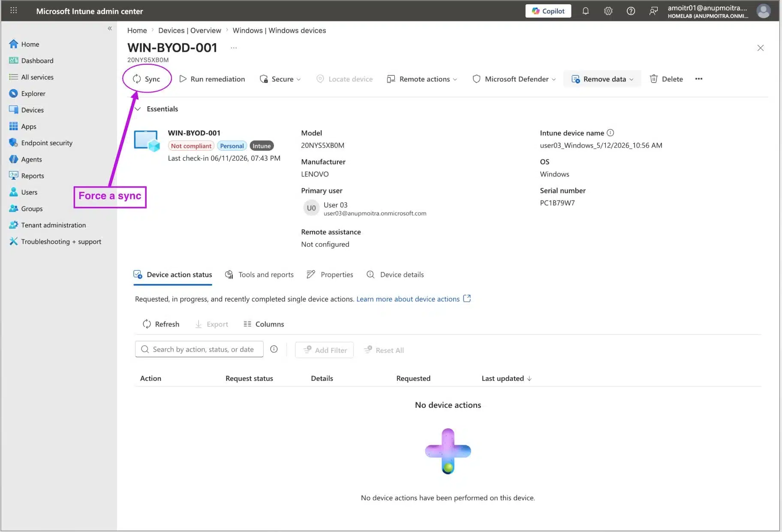The width and height of the screenshot is (782, 532).
Task: Expand the Secure dropdown
Action: pyautogui.click(x=280, y=79)
